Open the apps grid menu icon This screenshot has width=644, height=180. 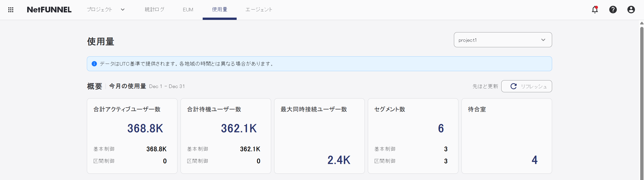pyautogui.click(x=11, y=10)
